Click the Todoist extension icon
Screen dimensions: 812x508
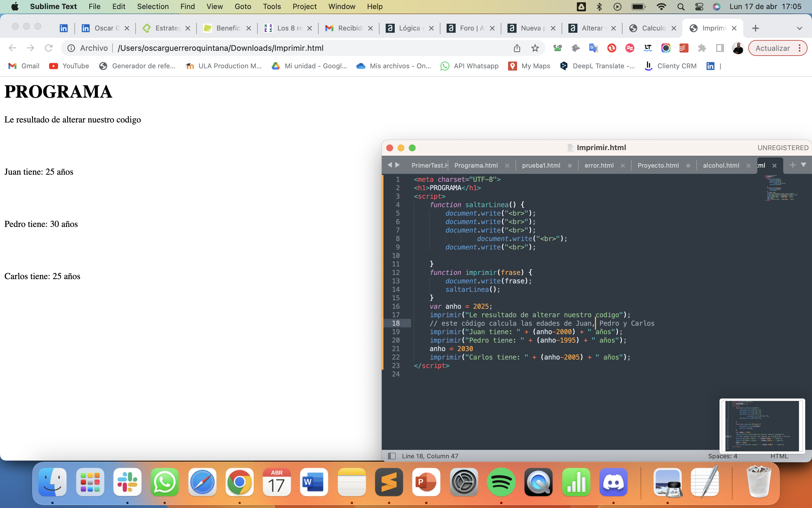tap(684, 48)
